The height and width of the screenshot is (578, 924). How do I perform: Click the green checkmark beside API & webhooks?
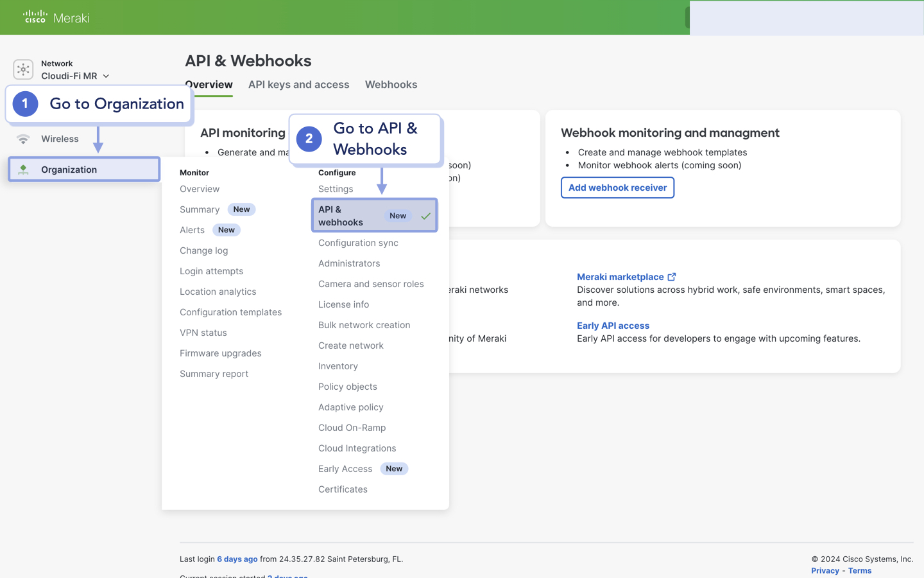pyautogui.click(x=425, y=216)
